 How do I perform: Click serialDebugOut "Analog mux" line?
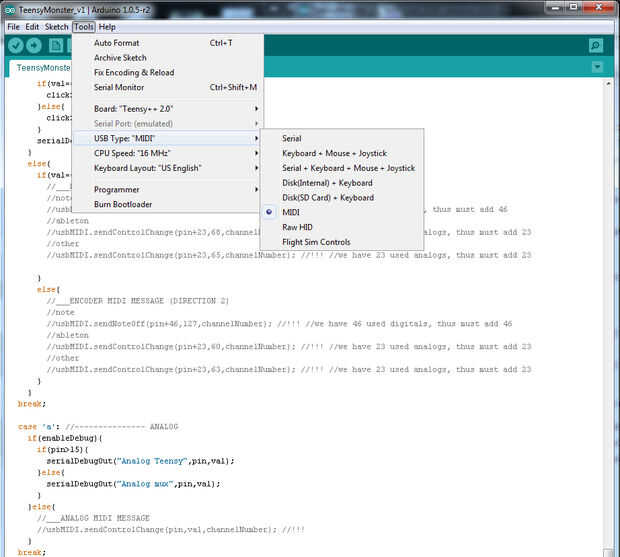(x=133, y=484)
